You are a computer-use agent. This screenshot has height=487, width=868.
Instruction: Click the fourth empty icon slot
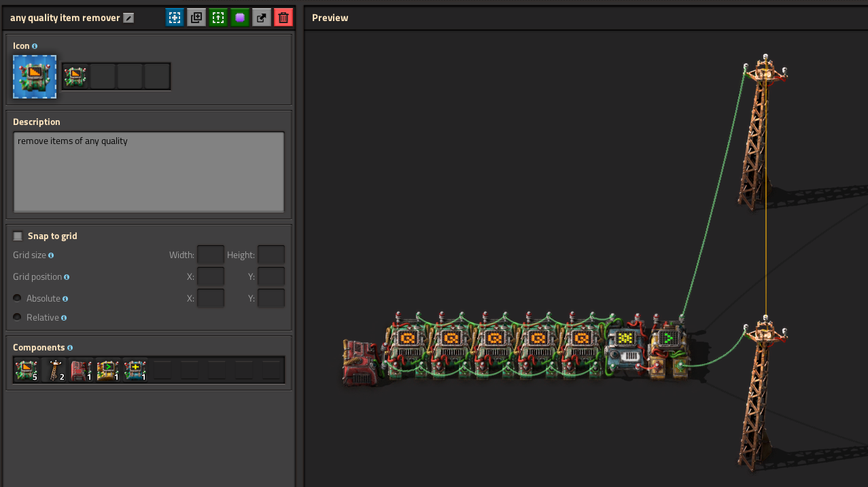click(157, 77)
